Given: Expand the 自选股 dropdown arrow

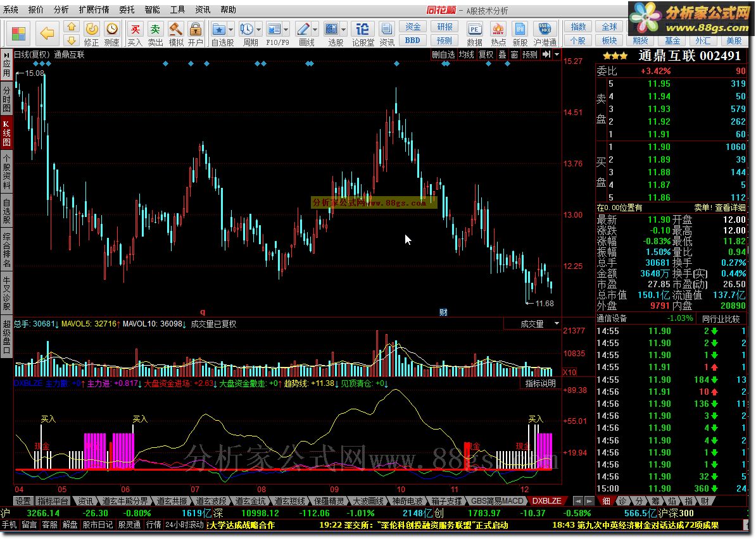Looking at the screenshot, I should point(231,30).
